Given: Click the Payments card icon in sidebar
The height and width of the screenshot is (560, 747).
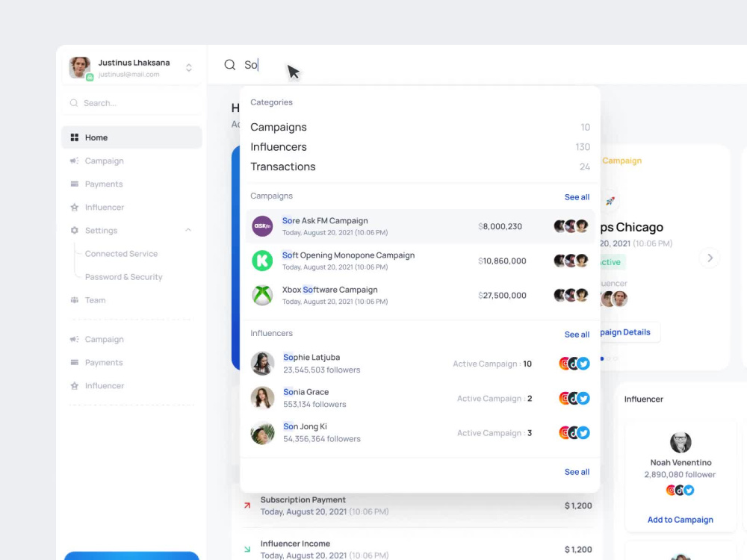Looking at the screenshot, I should pyautogui.click(x=75, y=184).
